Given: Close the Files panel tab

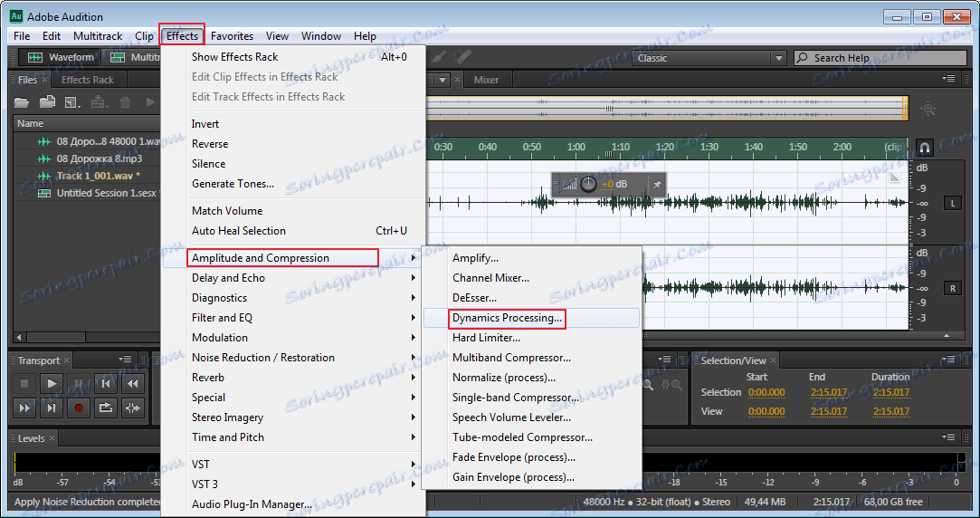Looking at the screenshot, I should pos(44,80).
